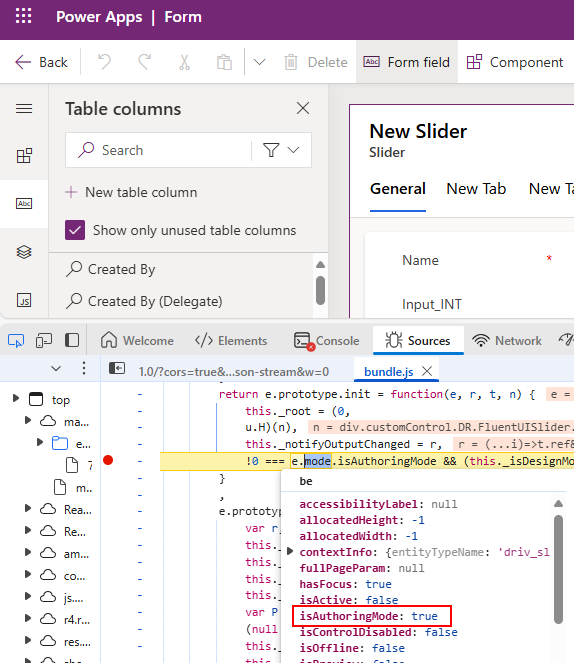
Task: Expand the r4.r... cloud domain node
Action: (28, 618)
